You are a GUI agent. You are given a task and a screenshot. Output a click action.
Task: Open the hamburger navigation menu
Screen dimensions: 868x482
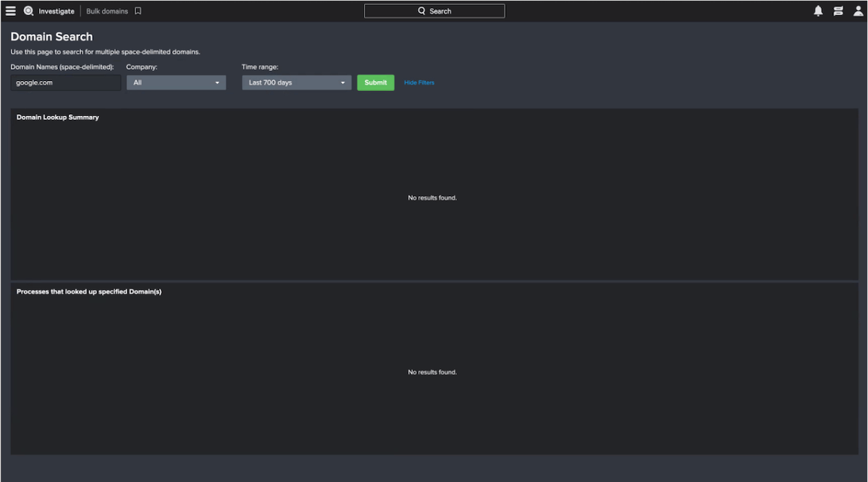pyautogui.click(x=10, y=10)
